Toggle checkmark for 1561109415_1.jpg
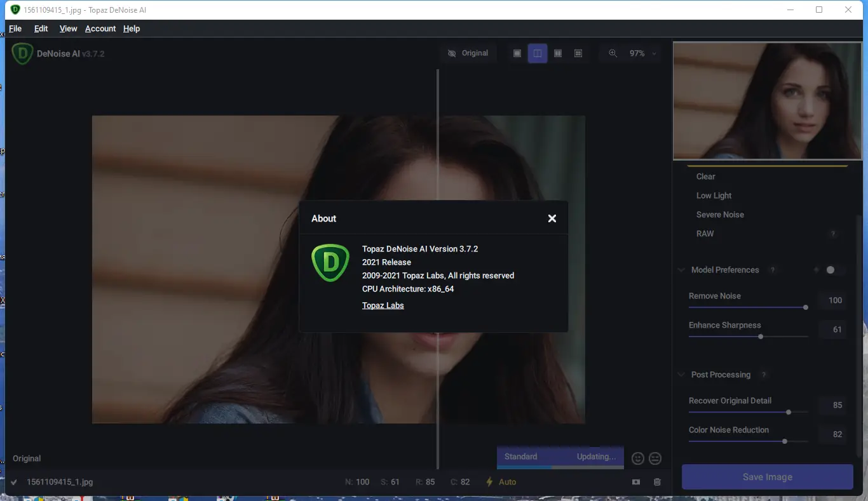 point(14,482)
